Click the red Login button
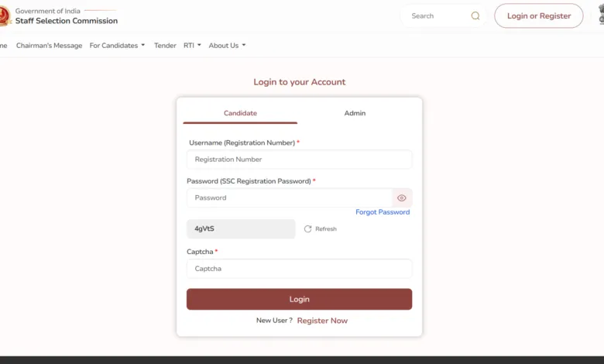 [x=300, y=299]
